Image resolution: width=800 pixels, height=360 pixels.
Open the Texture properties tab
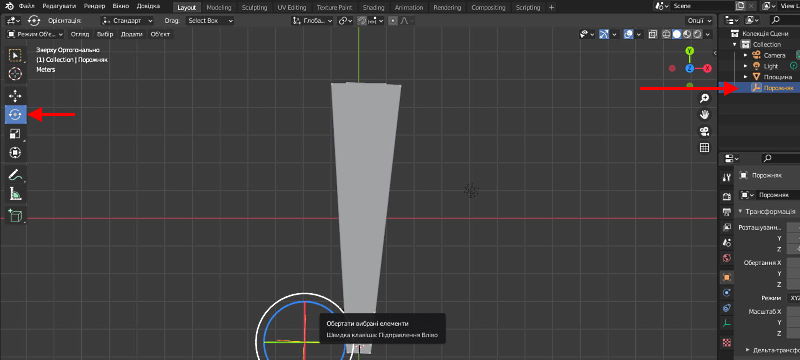pos(727,342)
